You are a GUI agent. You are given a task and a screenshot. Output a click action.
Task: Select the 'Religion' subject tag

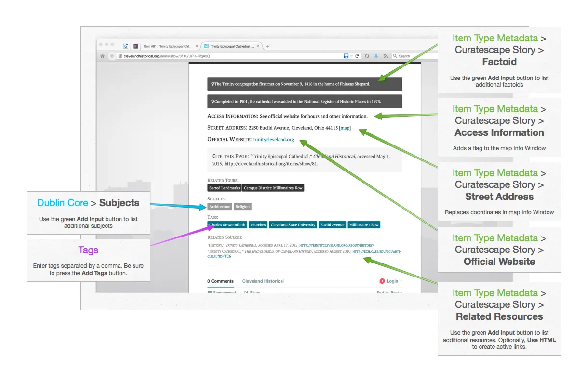point(242,207)
